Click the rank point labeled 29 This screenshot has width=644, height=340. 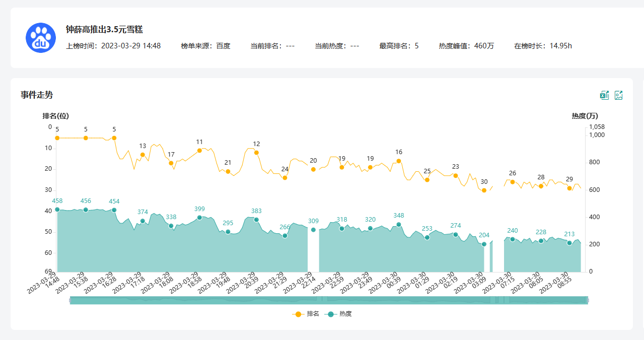569,188
